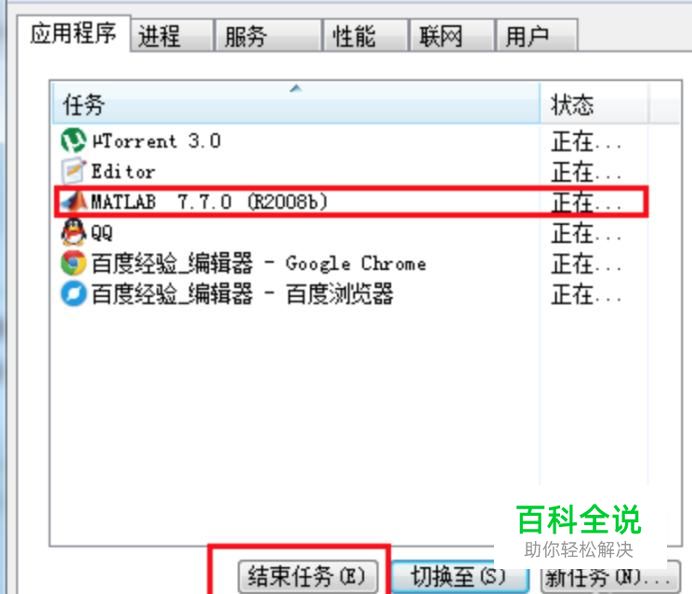Click the status cell of MATLAB row
This screenshot has width=692, height=594.
tap(587, 203)
